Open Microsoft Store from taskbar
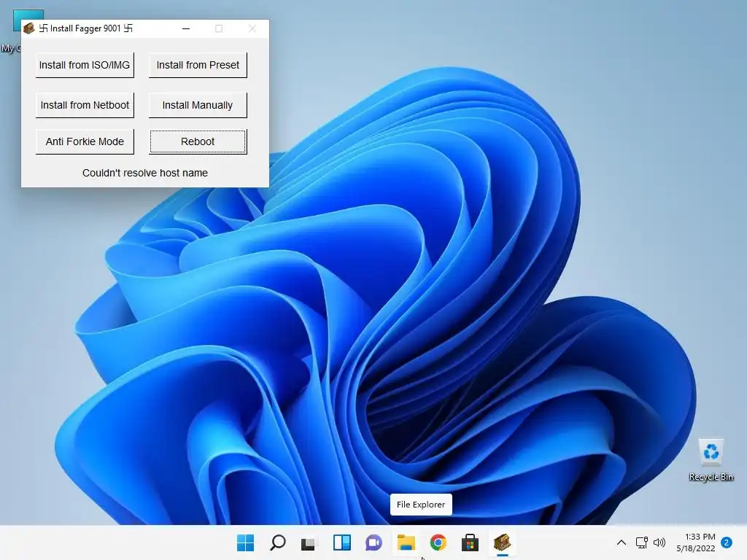The height and width of the screenshot is (560, 747). coord(471,542)
